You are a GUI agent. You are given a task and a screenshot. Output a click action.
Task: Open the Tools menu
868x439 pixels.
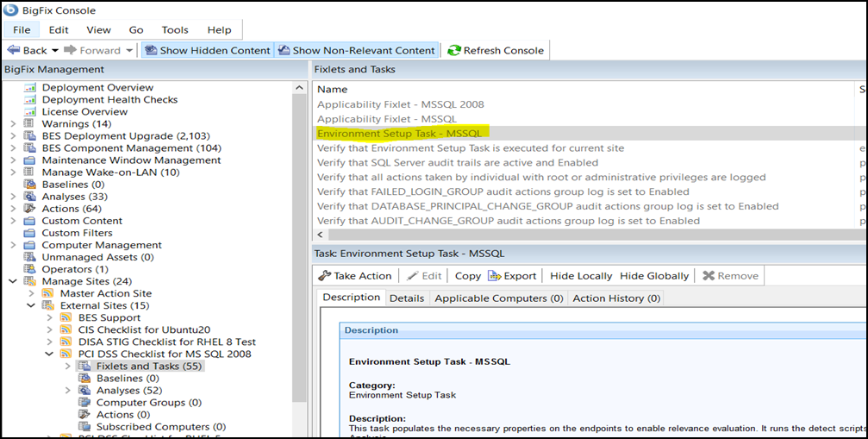point(175,30)
